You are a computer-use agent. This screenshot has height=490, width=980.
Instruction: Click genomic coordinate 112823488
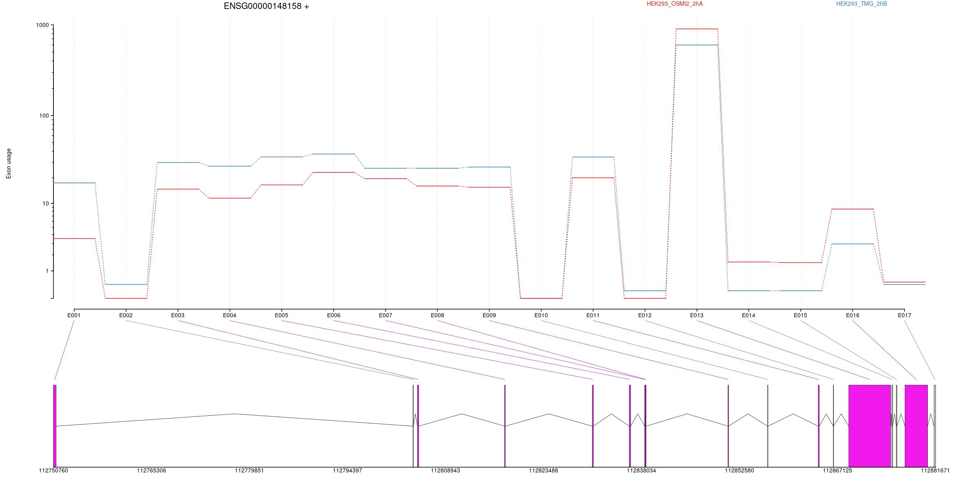(x=543, y=470)
